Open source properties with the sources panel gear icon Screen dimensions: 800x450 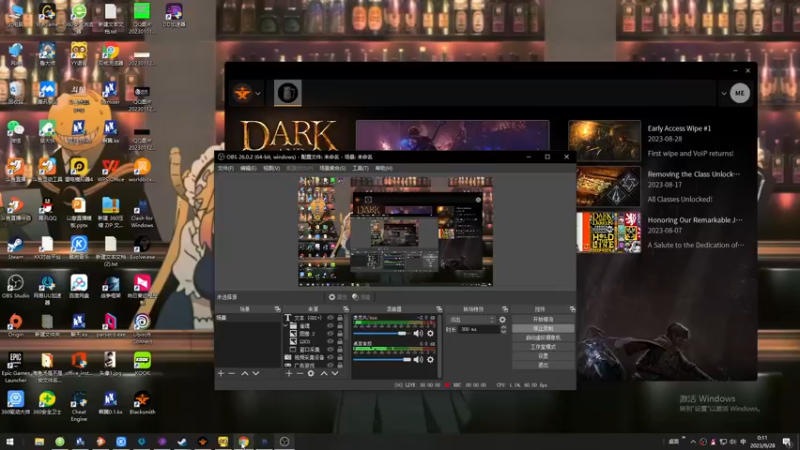[311, 373]
